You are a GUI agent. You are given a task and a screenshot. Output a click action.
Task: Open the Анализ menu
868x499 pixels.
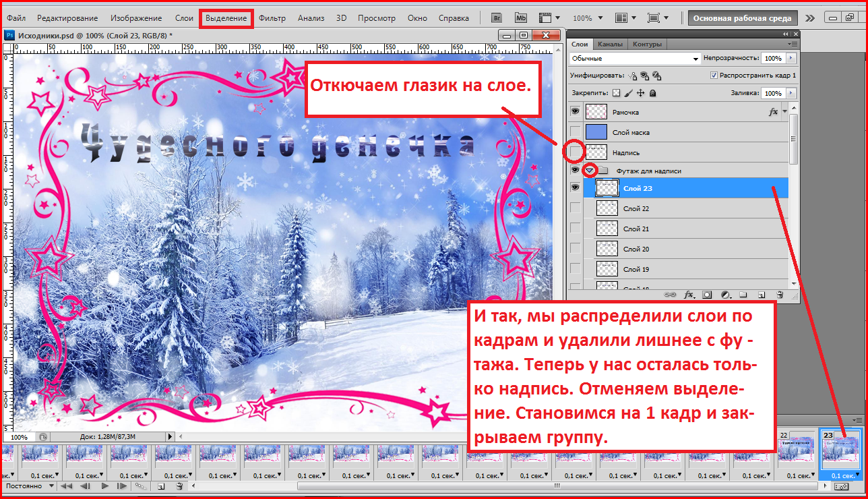(311, 18)
